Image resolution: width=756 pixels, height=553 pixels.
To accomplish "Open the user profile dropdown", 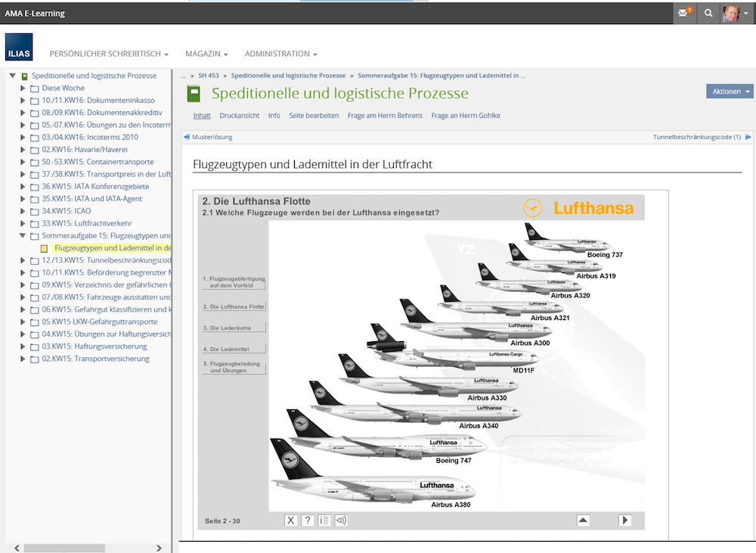I will (x=735, y=13).
